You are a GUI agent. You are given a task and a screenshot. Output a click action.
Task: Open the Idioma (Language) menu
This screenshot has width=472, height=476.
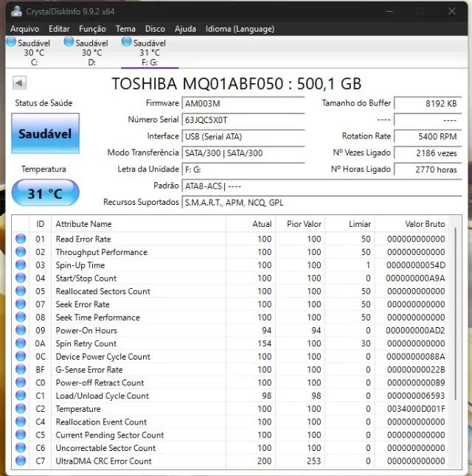coord(240,29)
